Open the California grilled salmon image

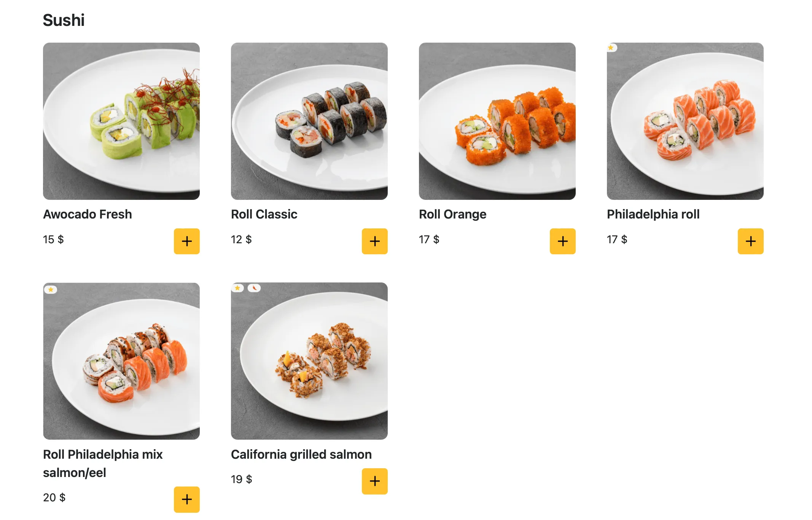pos(309,361)
